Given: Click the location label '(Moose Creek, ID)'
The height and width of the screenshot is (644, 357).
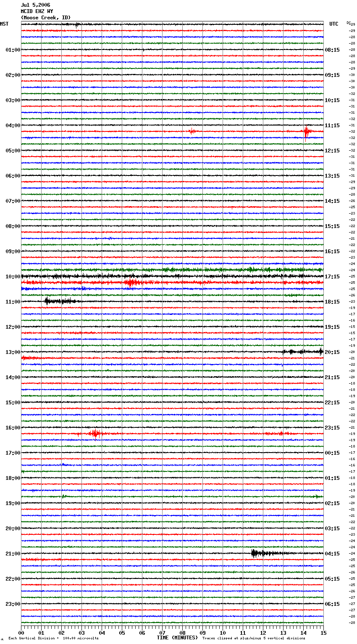Looking at the screenshot, I should point(46,18).
